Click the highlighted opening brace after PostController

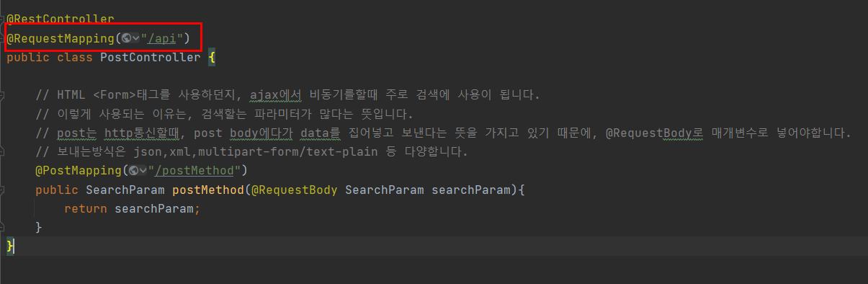[212, 58]
